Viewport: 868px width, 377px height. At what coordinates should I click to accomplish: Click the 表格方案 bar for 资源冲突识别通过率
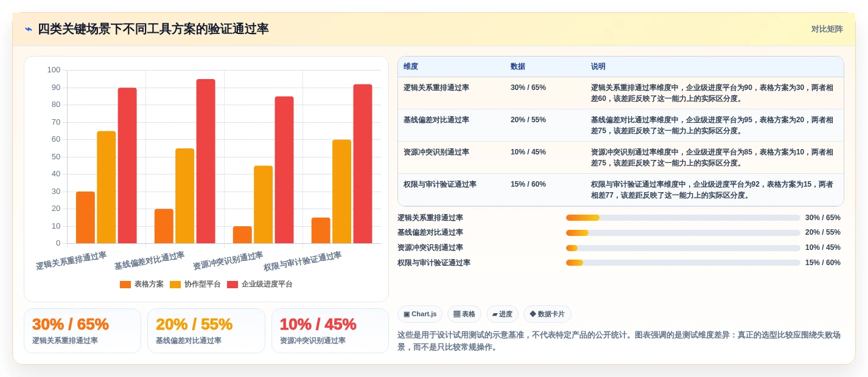click(242, 235)
